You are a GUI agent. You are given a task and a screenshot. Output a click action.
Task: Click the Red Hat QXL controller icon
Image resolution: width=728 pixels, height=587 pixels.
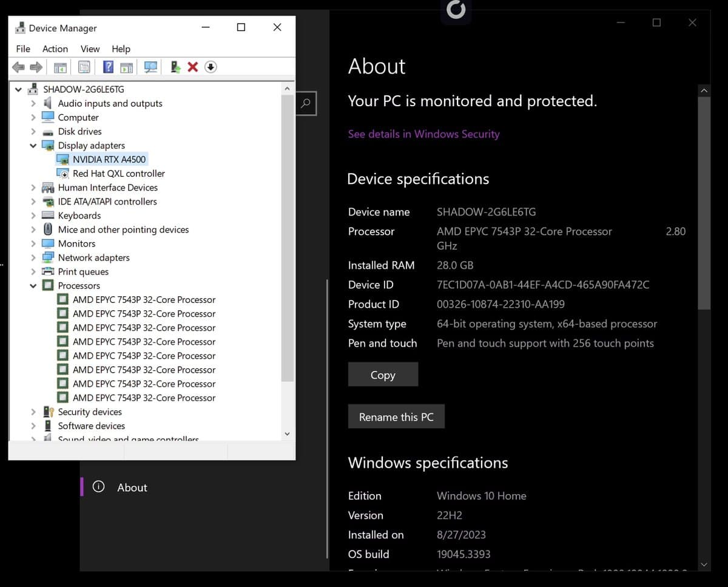[62, 174]
